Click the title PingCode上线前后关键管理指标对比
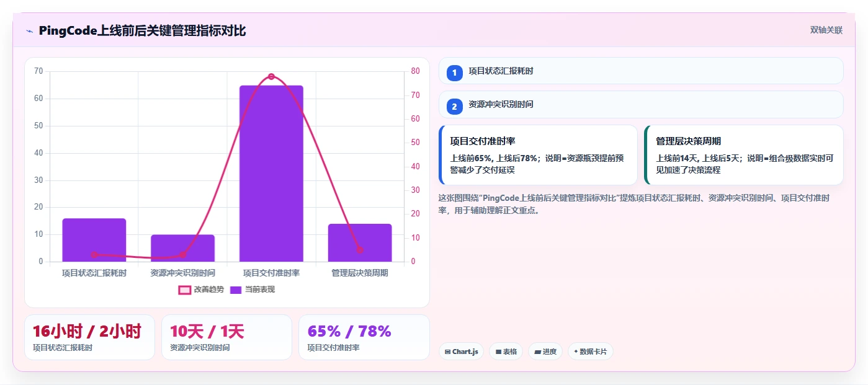868x385 pixels. [x=142, y=31]
